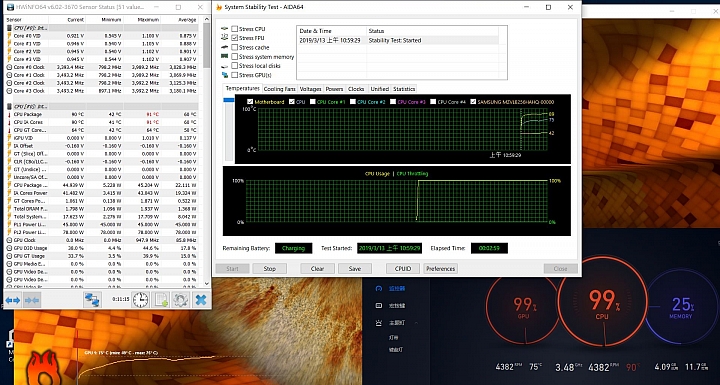Open the macro key icon in sidebar
This screenshot has height=385, width=720.
(379, 306)
